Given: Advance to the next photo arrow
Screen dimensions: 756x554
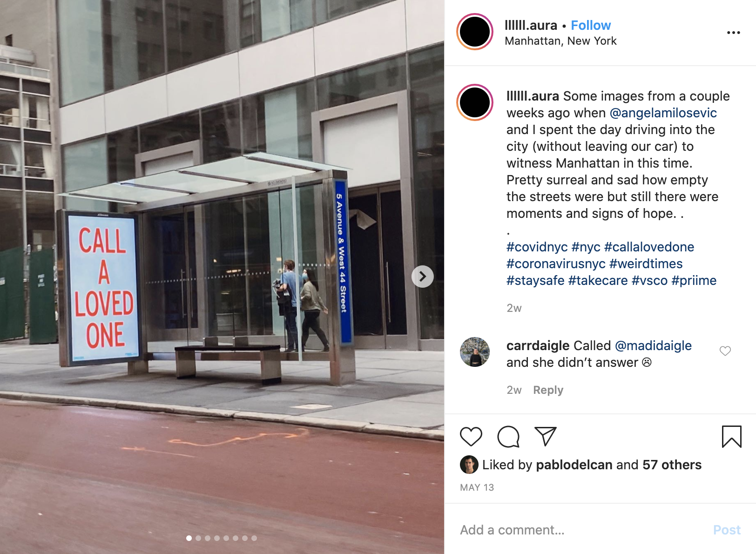Looking at the screenshot, I should coord(423,277).
